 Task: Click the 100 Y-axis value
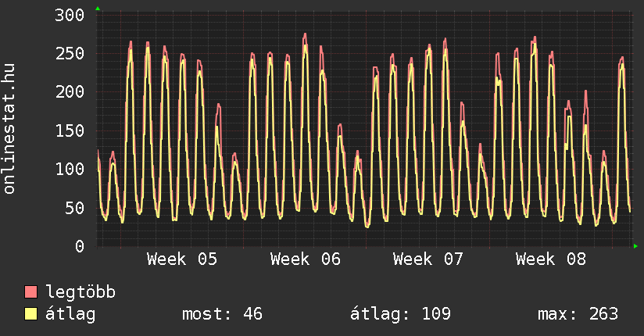point(70,169)
